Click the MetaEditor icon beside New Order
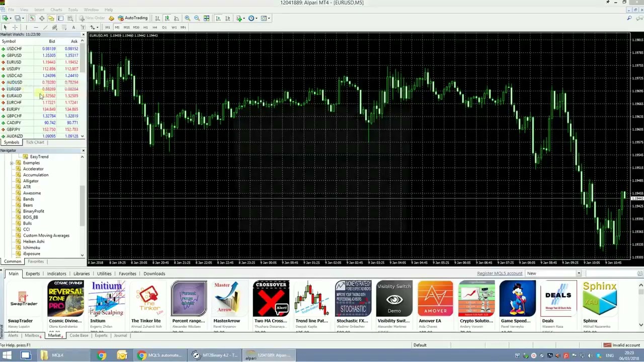The height and width of the screenshot is (362, 644). (111, 18)
